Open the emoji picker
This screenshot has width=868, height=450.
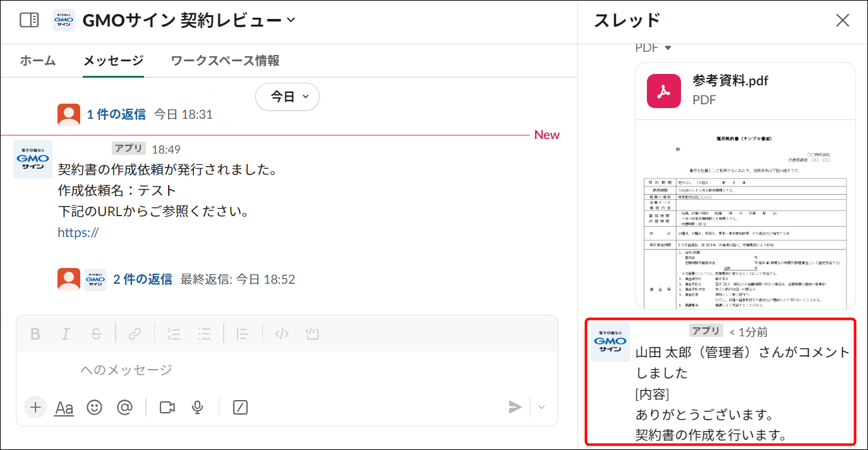(x=94, y=407)
